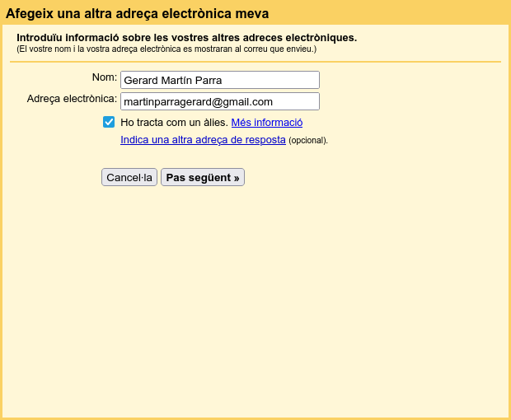Click the 'Afegeix una altra adreça electrònica meva' heading
Screen dimensions: 511x420
[137, 14]
